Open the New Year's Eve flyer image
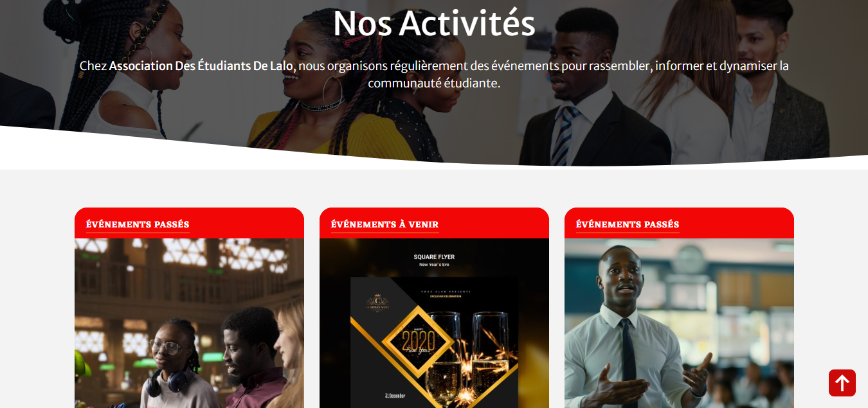Viewport: 868px width, 408px height. click(434, 323)
